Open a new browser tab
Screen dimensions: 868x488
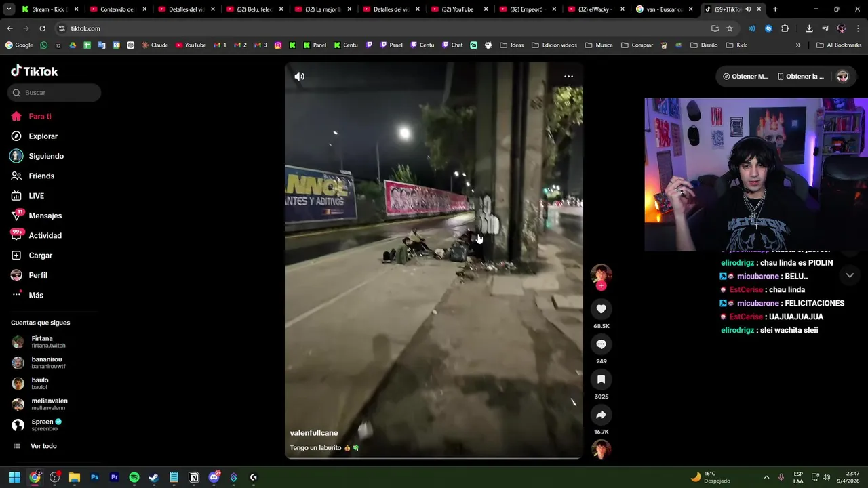coord(775,9)
